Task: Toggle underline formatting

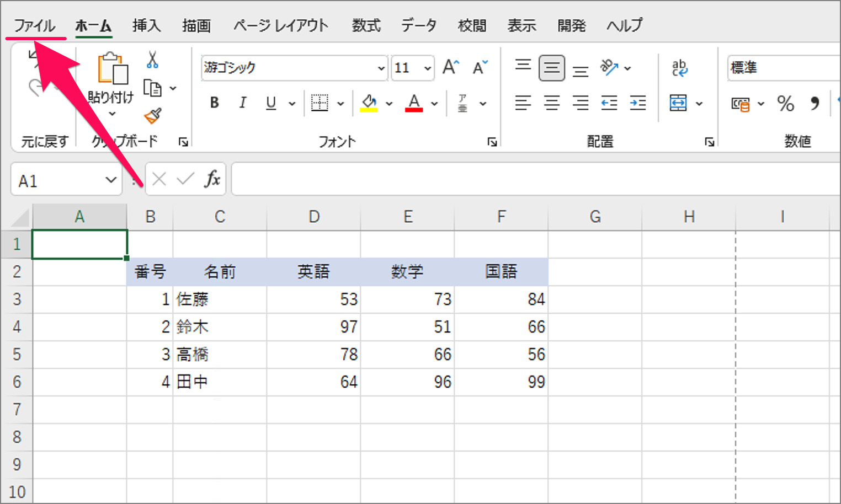Action: tap(270, 103)
